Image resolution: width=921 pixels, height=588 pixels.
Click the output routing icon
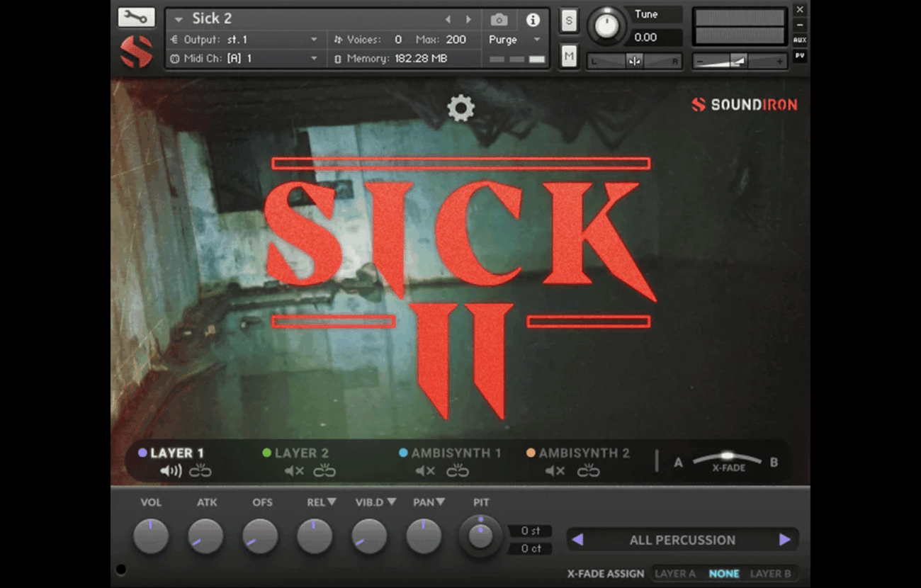(175, 40)
